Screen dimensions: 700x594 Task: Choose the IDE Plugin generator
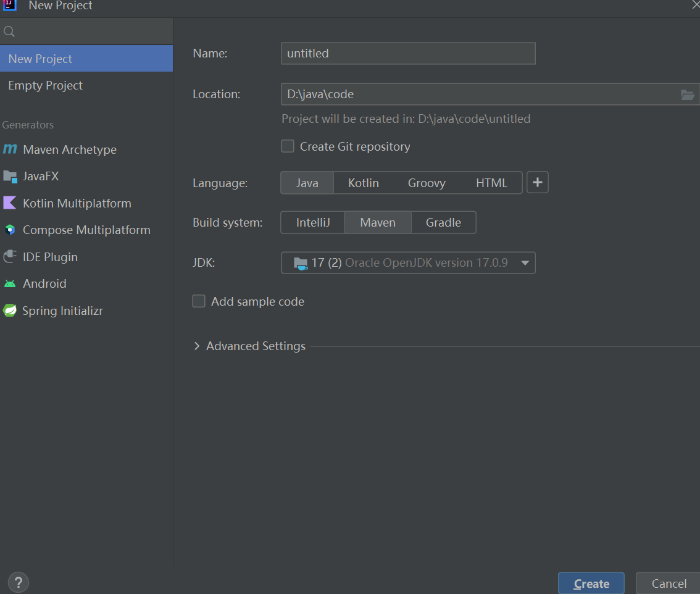86,257
